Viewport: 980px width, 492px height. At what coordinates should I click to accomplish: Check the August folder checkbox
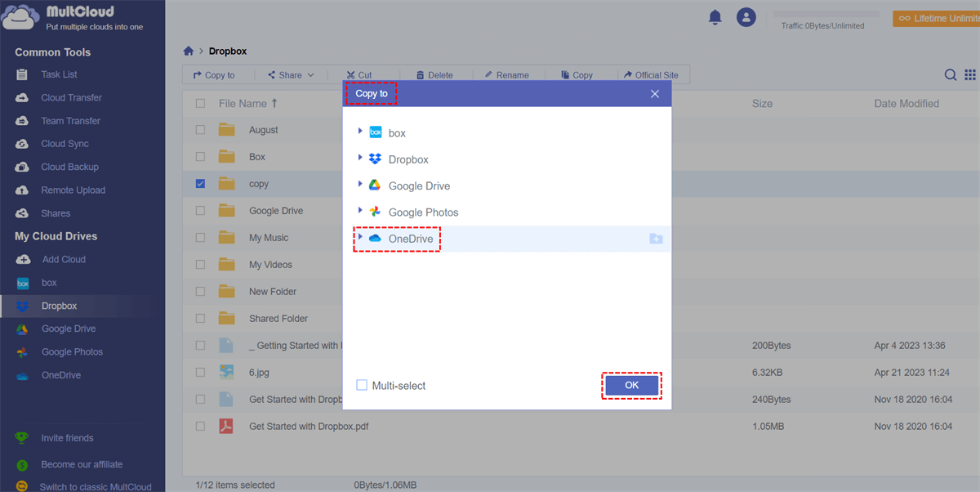coord(200,130)
